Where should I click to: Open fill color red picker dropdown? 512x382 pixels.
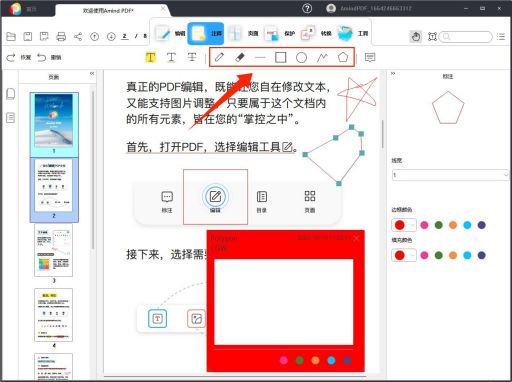[x=404, y=255]
